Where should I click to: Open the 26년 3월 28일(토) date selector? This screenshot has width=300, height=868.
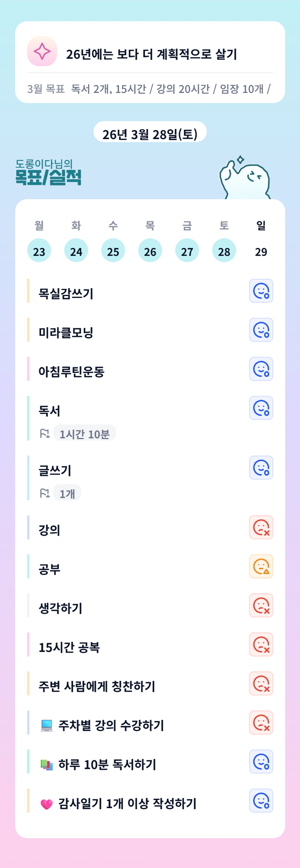coord(150,134)
